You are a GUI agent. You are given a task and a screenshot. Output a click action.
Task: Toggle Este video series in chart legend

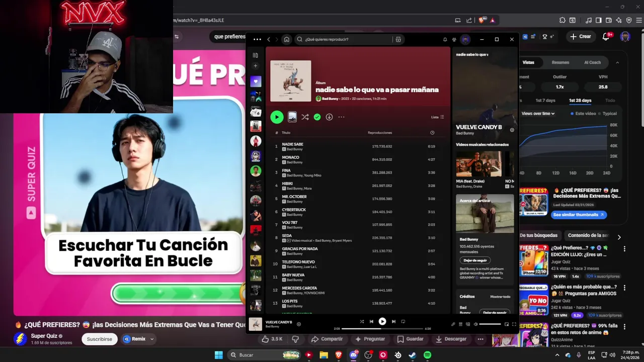[583, 114]
